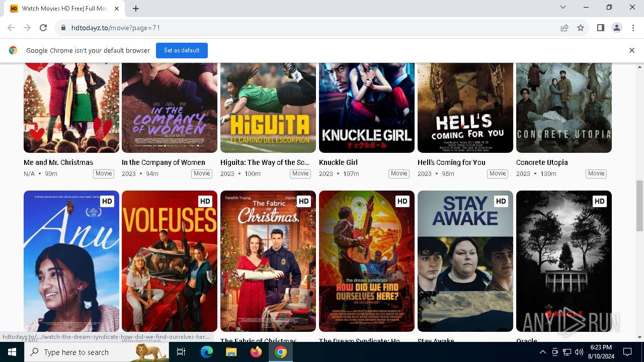This screenshot has height=362, width=644.
Task: Click the scrollbar down arrow
Action: coord(640,337)
